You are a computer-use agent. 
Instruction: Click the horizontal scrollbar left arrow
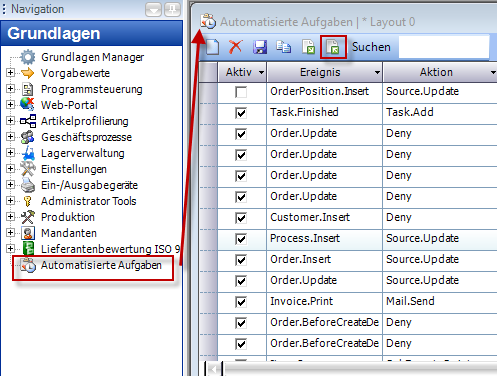point(213,369)
